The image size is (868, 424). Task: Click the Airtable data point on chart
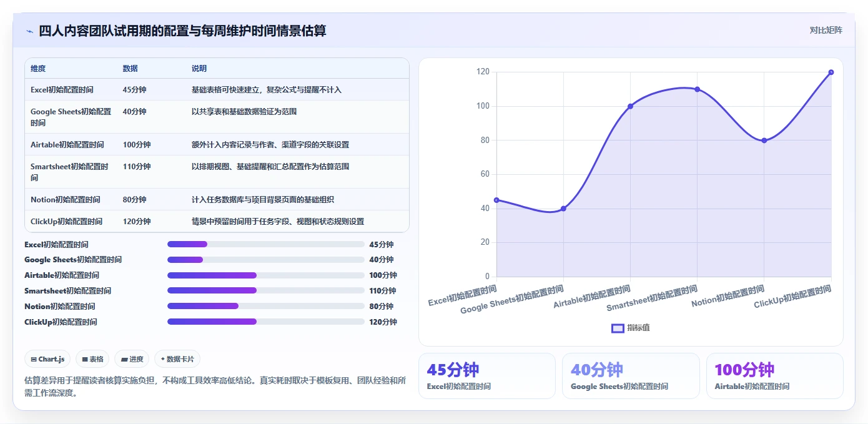click(630, 106)
